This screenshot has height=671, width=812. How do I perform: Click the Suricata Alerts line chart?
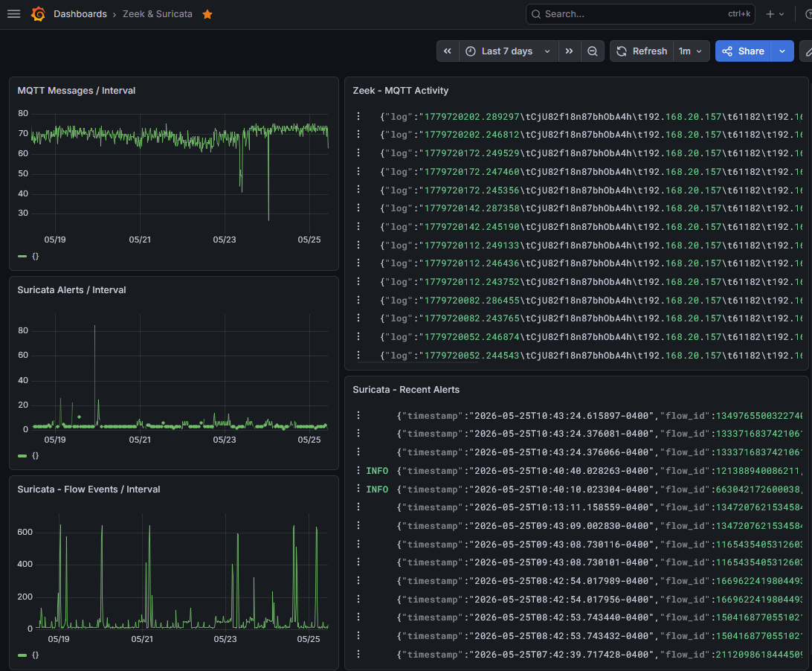[x=179, y=372]
